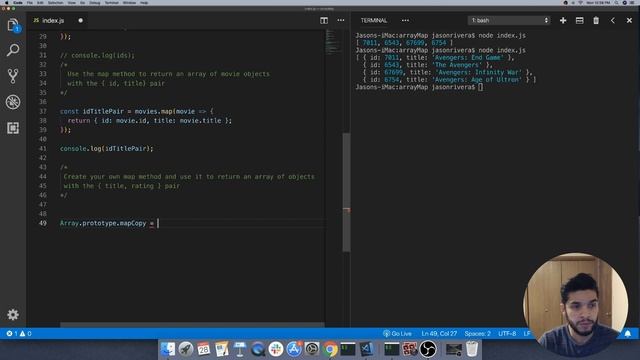Open Keynote from the dock
The height and width of the screenshot is (360, 640).
click(x=240, y=349)
